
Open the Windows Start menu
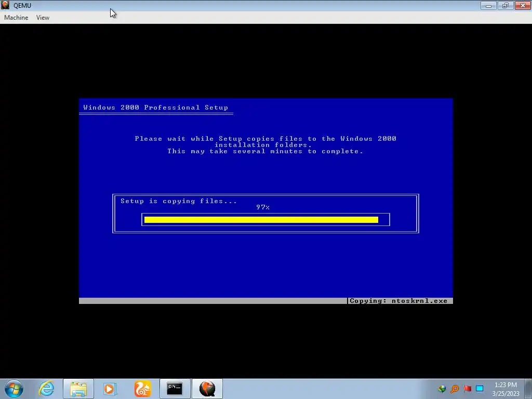pyautogui.click(x=14, y=389)
